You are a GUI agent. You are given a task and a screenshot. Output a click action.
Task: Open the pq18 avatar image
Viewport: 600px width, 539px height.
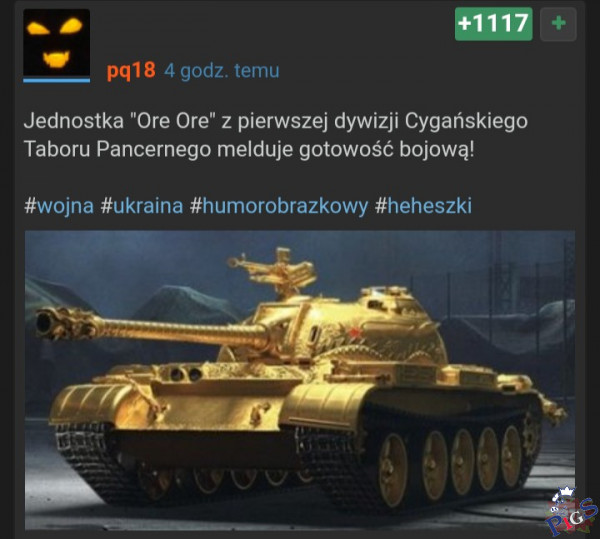tap(57, 42)
